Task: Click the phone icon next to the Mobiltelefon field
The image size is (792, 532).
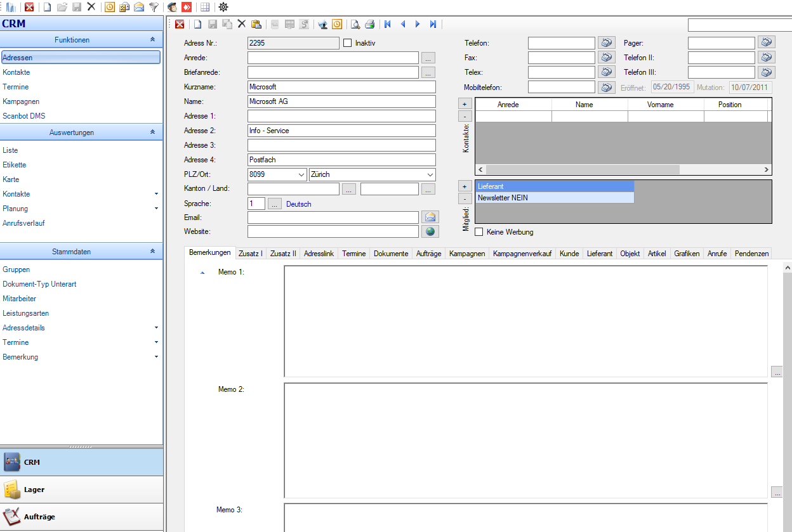Action: coord(607,87)
